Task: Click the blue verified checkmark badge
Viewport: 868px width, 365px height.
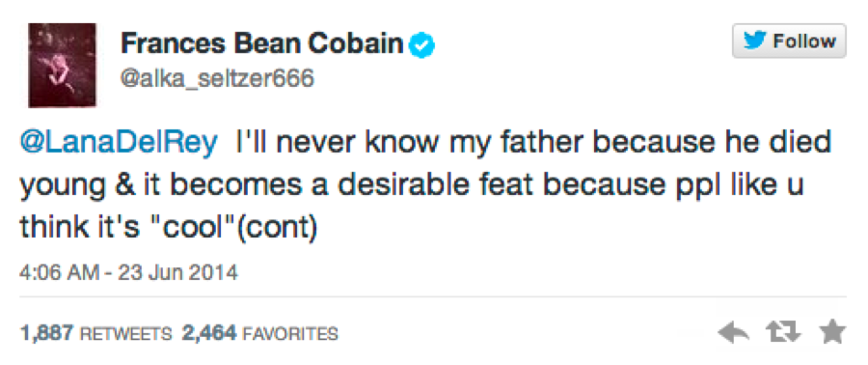Action: tap(421, 46)
